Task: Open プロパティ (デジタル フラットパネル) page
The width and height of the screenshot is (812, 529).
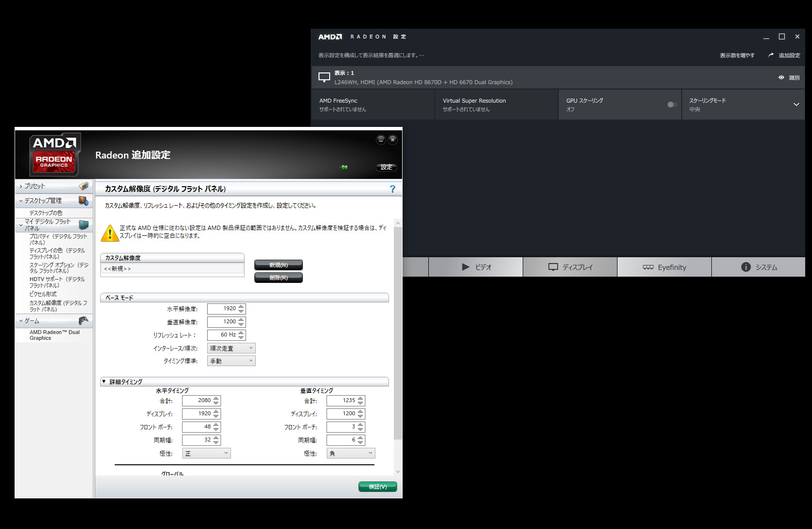Action: [x=58, y=239]
